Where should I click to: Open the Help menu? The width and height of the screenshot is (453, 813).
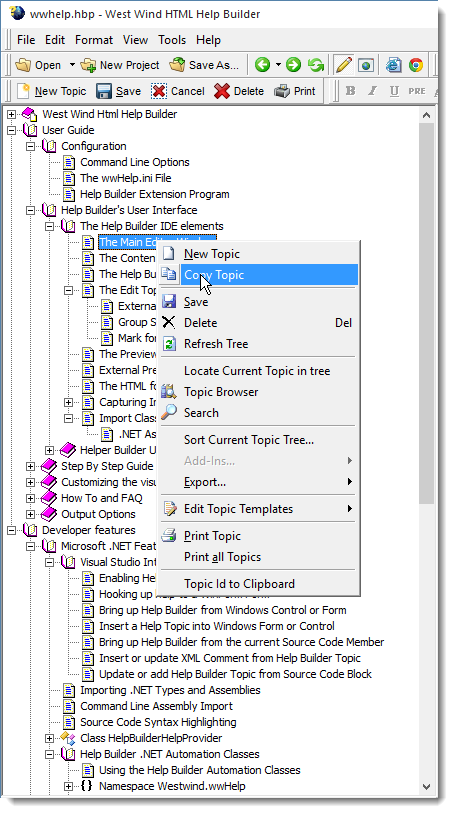[208, 40]
